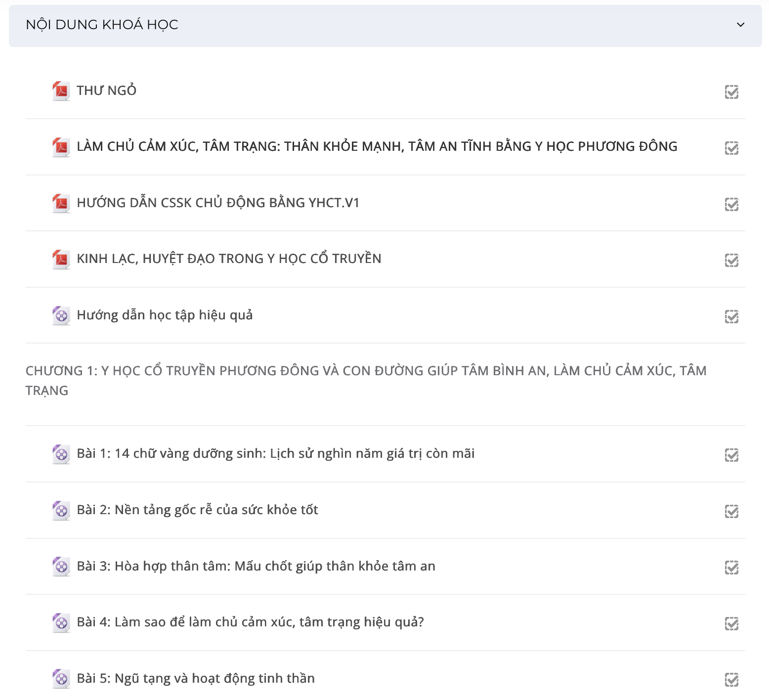769x700 pixels.
Task: Toggle completion checkbox for Bài 4
Action: click(731, 623)
